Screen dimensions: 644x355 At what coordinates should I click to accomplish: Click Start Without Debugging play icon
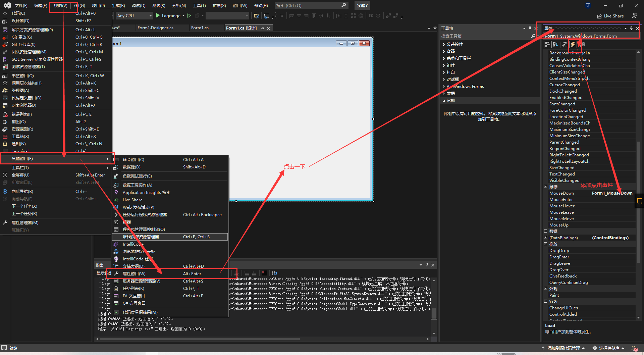189,16
